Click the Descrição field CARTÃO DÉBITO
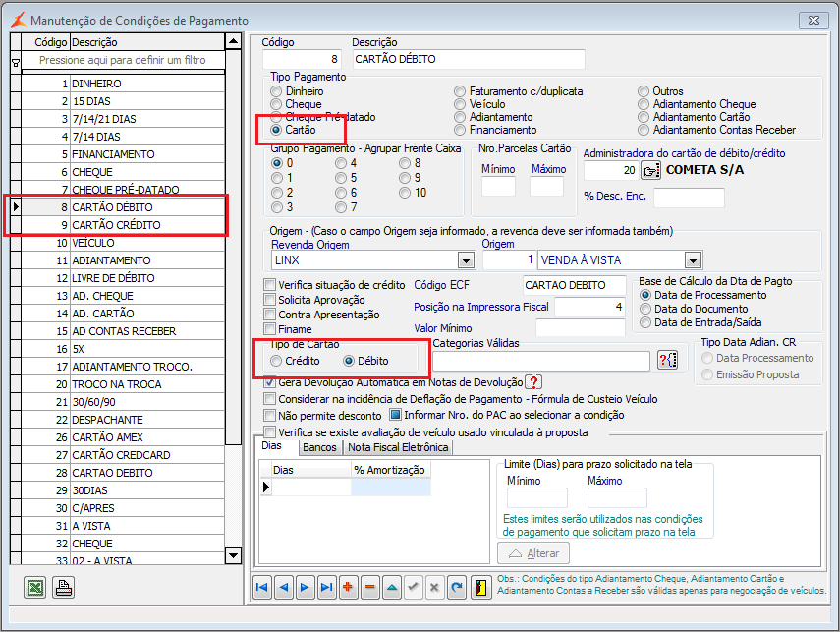This screenshot has height=632, width=840. (x=469, y=59)
